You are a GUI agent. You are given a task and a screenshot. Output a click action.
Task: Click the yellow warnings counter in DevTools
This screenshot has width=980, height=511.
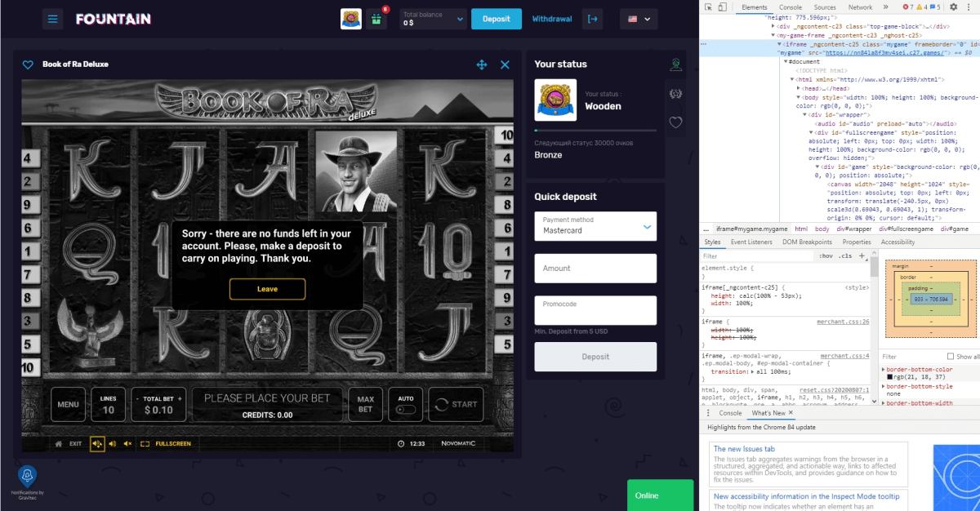(x=923, y=7)
